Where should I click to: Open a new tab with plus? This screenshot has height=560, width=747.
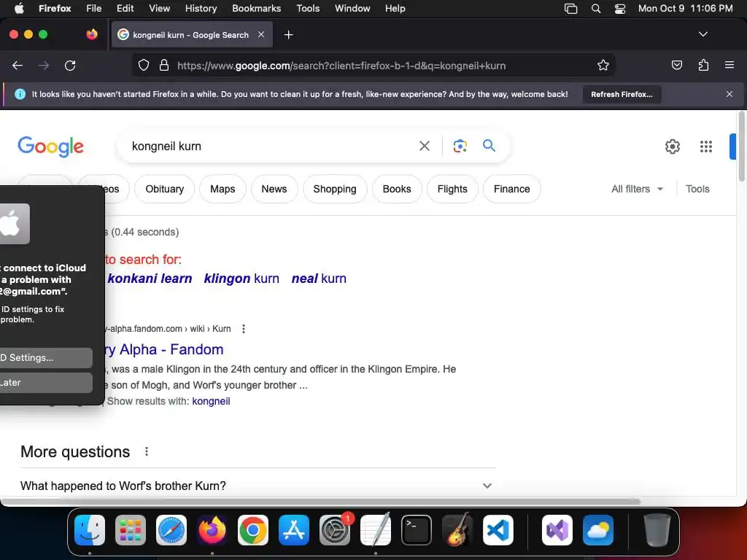click(x=288, y=35)
